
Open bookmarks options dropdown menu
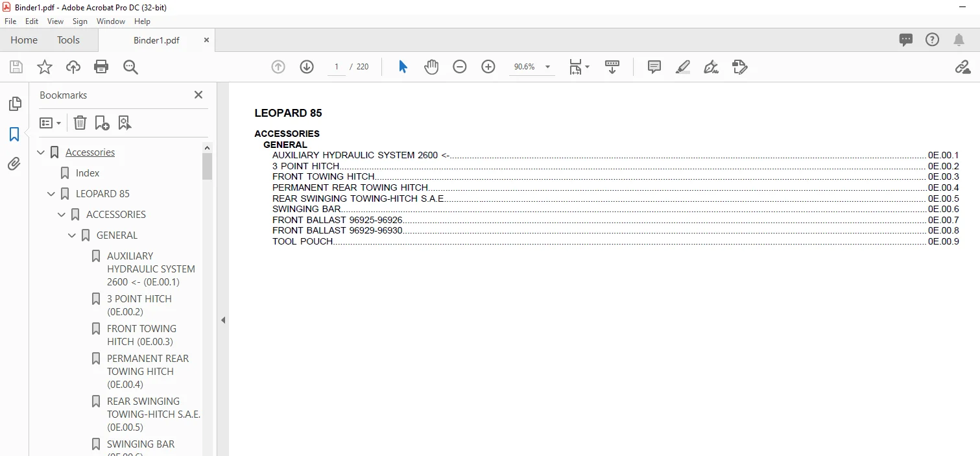pos(51,123)
